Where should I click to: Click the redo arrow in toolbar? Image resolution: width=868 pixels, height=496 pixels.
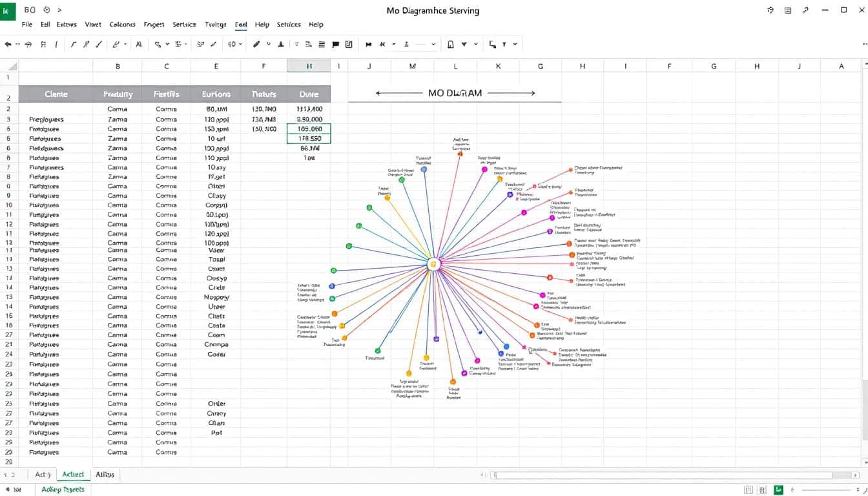pos(28,45)
